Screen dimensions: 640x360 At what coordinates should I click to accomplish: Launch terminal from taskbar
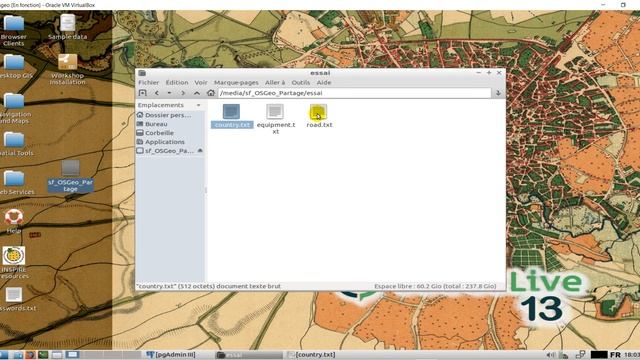(43, 355)
